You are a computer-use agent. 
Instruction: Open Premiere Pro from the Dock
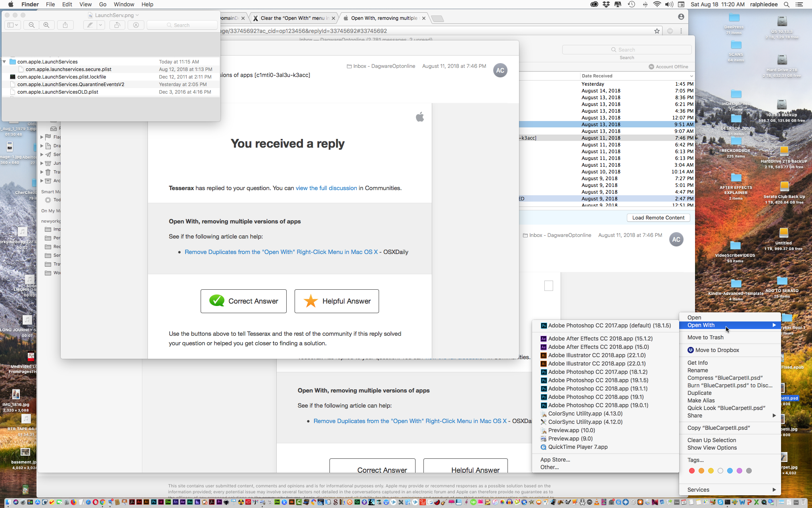(x=219, y=503)
